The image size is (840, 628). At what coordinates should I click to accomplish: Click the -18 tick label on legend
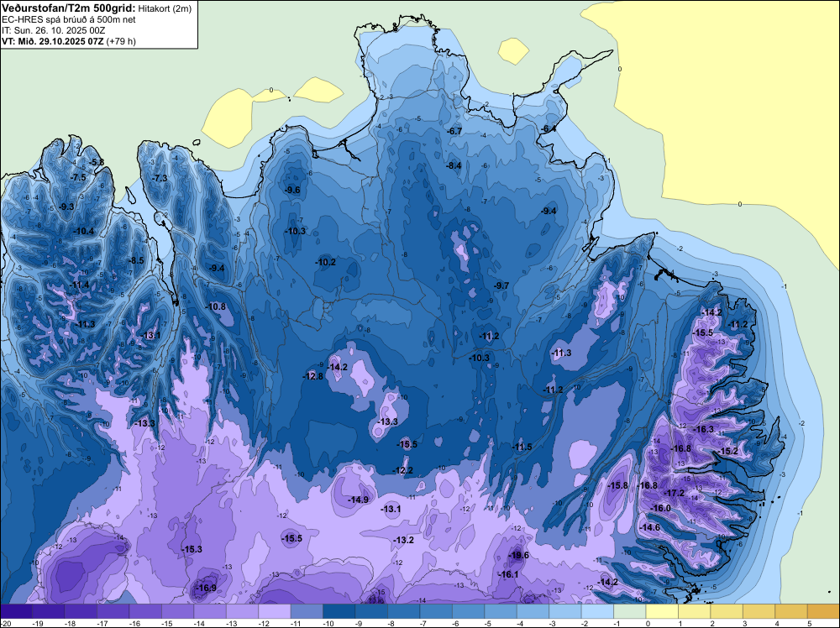coord(70,623)
